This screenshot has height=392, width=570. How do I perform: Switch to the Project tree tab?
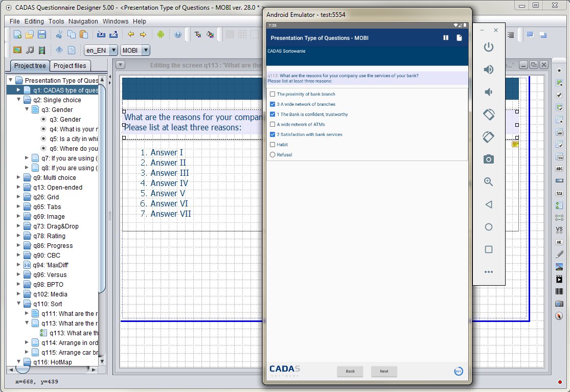coord(30,66)
